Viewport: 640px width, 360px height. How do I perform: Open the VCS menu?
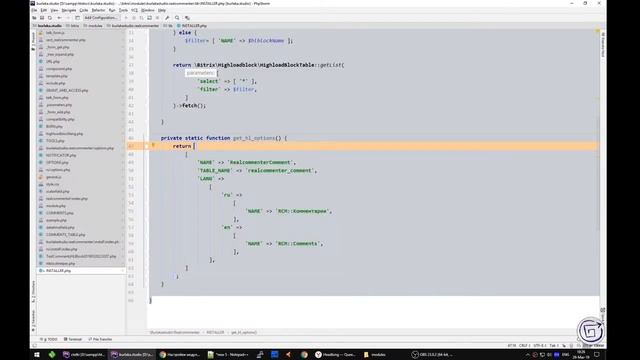[134, 10]
